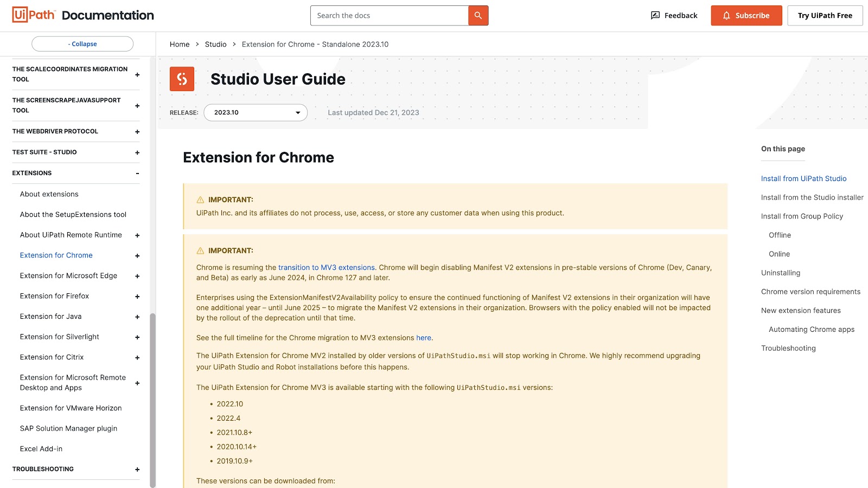Open the transition to MV3 extensions link
The image size is (868, 488).
point(326,267)
